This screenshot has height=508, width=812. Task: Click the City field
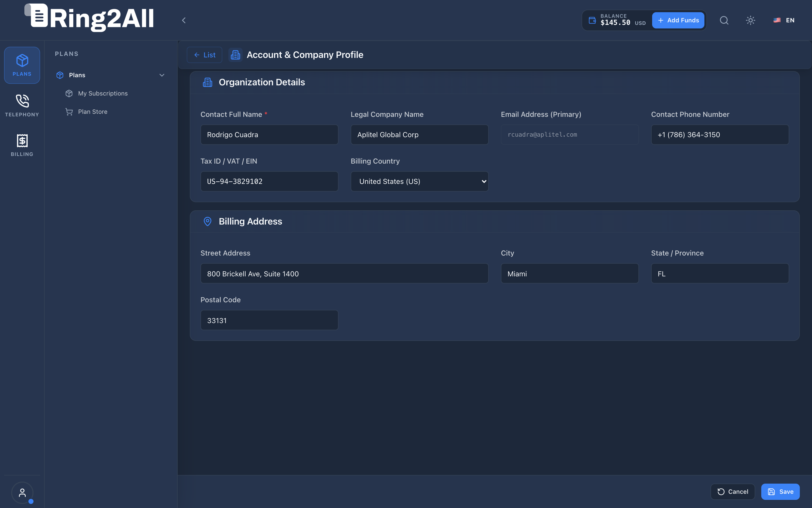(x=570, y=274)
